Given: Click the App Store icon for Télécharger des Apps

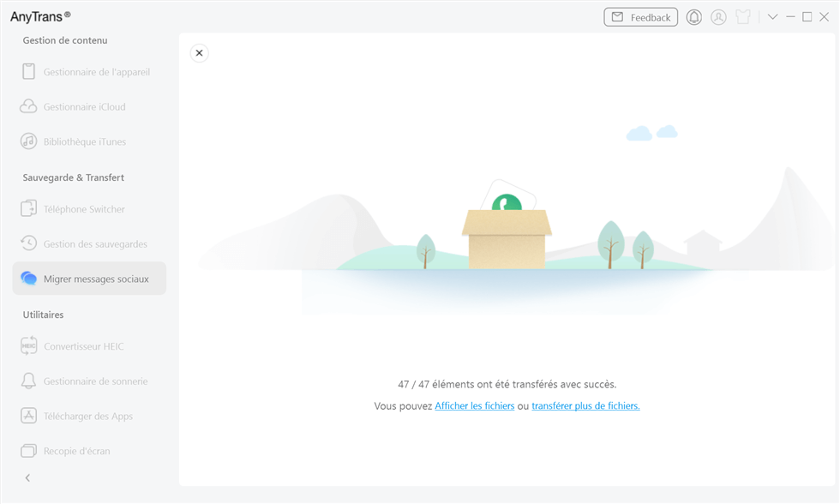Looking at the screenshot, I should point(28,416).
